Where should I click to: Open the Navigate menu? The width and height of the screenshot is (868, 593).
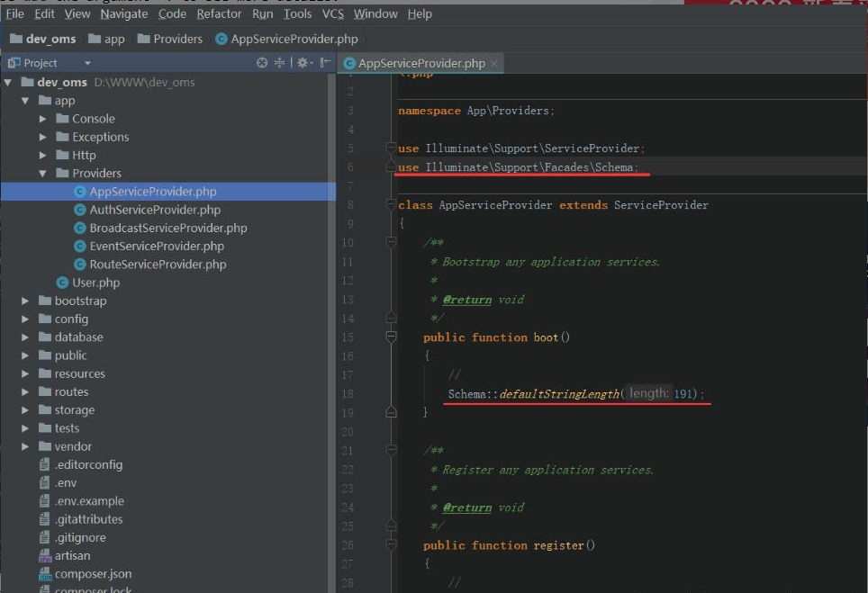(124, 13)
